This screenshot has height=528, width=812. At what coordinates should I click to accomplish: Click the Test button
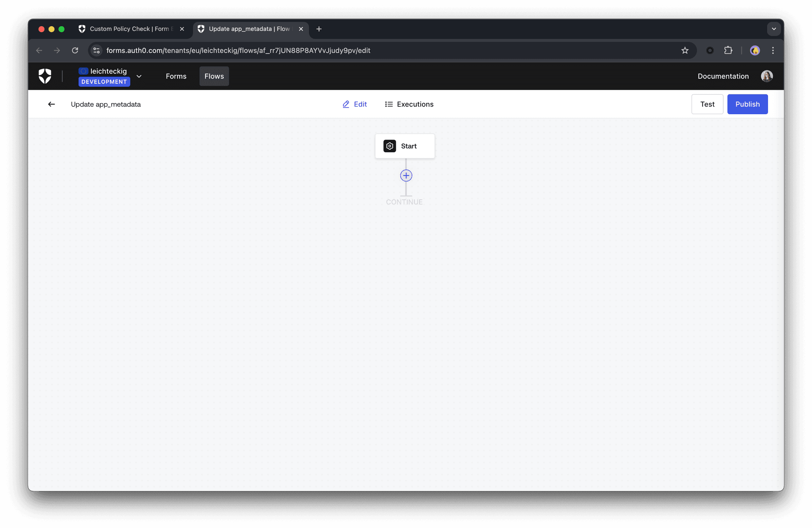[707, 104]
